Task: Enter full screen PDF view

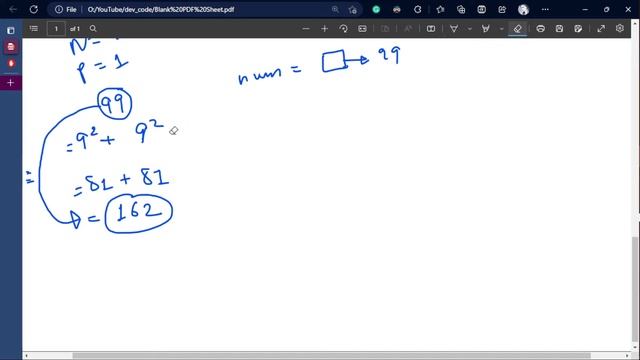Action: point(601,29)
